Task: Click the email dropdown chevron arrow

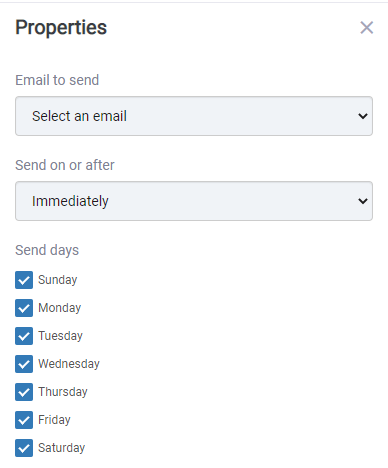Action: click(363, 116)
